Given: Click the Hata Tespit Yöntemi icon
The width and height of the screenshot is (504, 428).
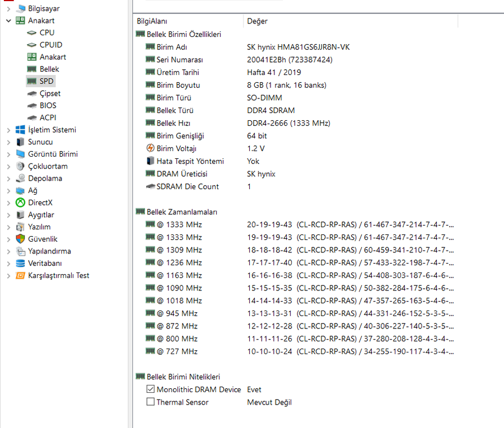Looking at the screenshot, I should click(150, 161).
